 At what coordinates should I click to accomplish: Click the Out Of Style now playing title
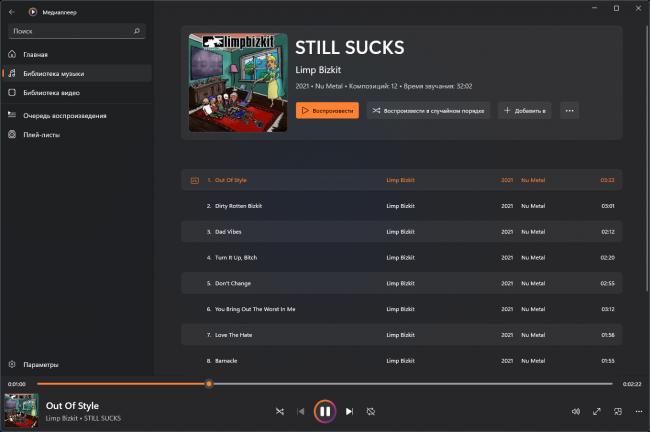tap(72, 405)
